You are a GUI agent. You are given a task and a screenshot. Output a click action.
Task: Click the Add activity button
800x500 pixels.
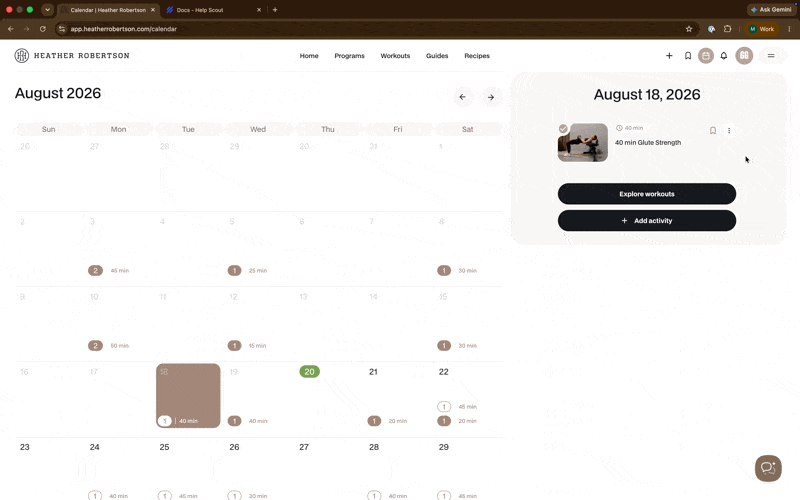[x=646, y=220]
